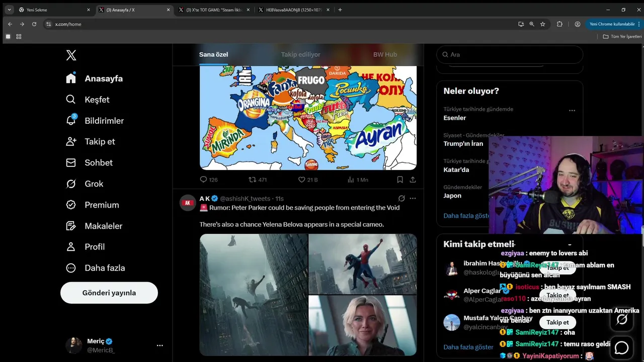Open Takip et in sidebar menu
This screenshot has height=362, width=644.
(91, 142)
